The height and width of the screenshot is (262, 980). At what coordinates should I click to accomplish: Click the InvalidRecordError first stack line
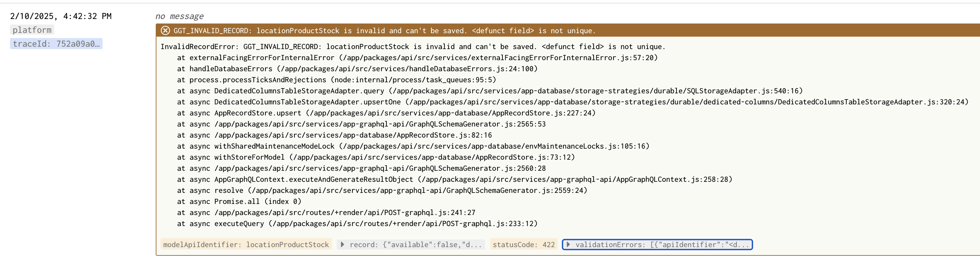[x=413, y=46]
